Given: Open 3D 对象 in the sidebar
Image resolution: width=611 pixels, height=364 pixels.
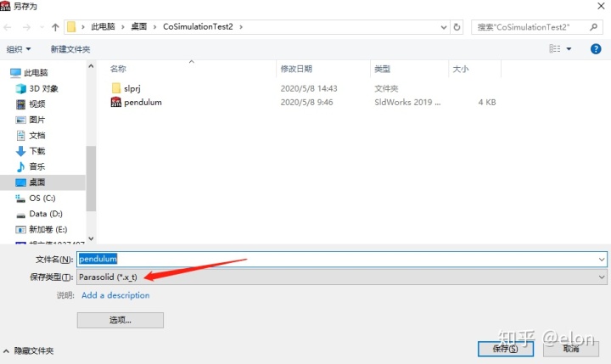Looking at the screenshot, I should coord(43,88).
